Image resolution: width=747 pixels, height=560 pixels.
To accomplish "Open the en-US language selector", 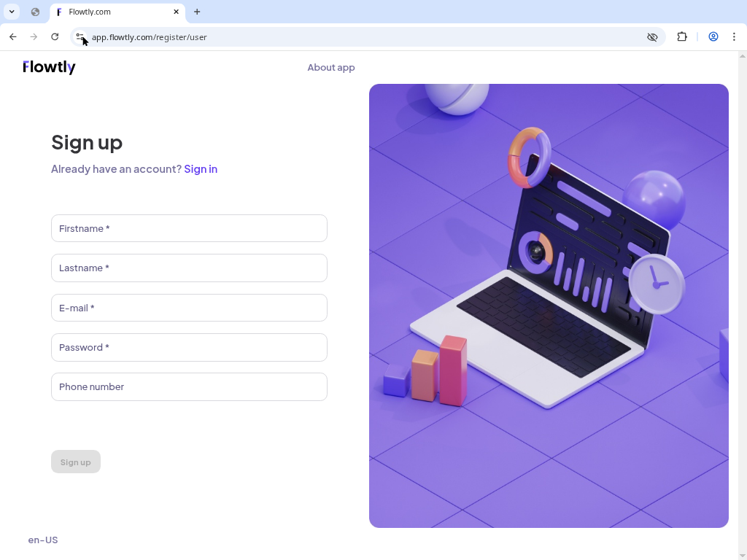I will (43, 540).
